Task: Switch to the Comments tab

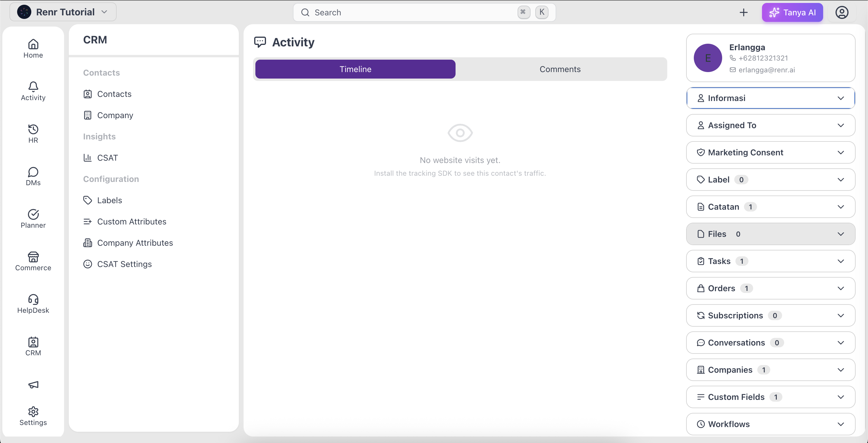Action: 560,69
